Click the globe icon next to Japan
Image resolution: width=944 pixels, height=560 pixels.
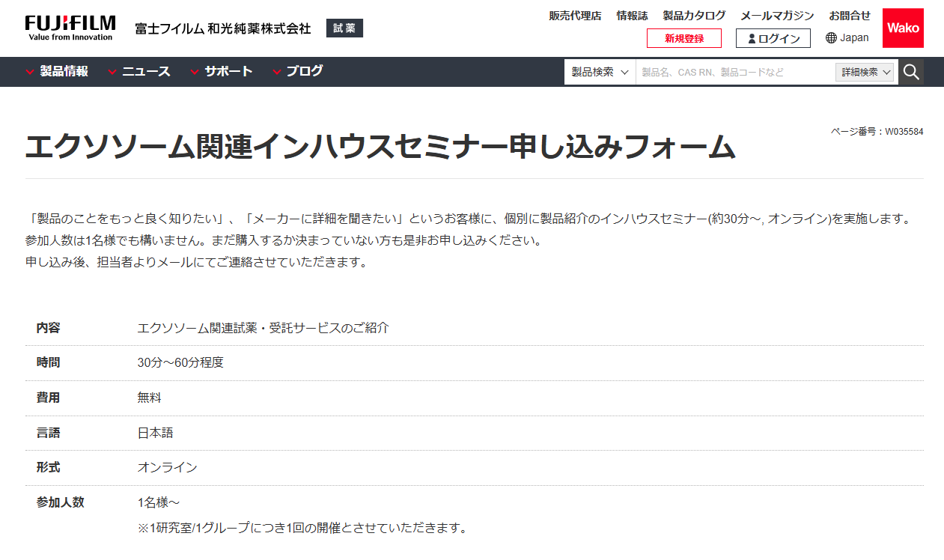pos(831,38)
